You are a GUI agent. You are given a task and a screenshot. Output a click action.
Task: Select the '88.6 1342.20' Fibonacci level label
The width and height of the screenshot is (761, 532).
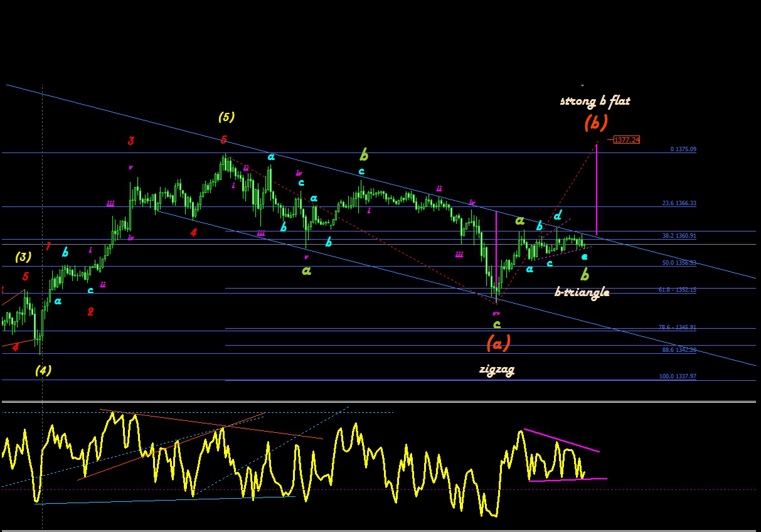point(679,350)
